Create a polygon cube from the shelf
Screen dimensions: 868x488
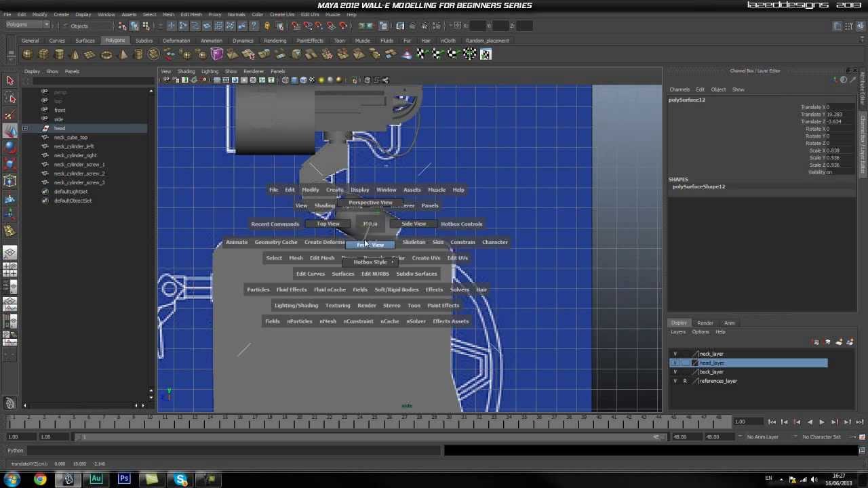pos(43,54)
